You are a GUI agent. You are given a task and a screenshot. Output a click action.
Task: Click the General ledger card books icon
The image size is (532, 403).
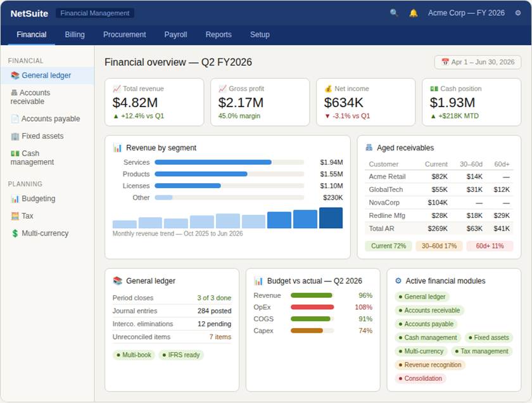point(117,281)
